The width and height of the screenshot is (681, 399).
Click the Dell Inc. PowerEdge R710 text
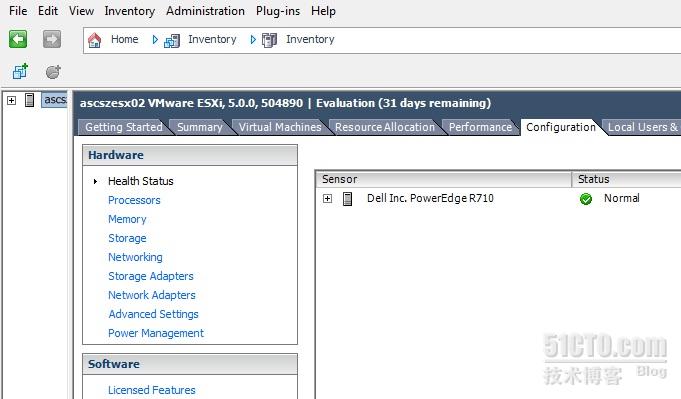coord(430,198)
